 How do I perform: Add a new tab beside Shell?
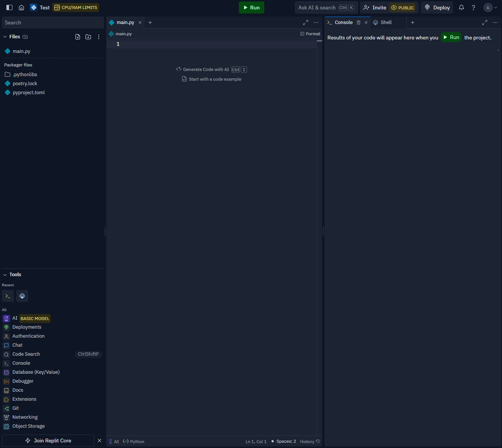pyautogui.click(x=413, y=23)
